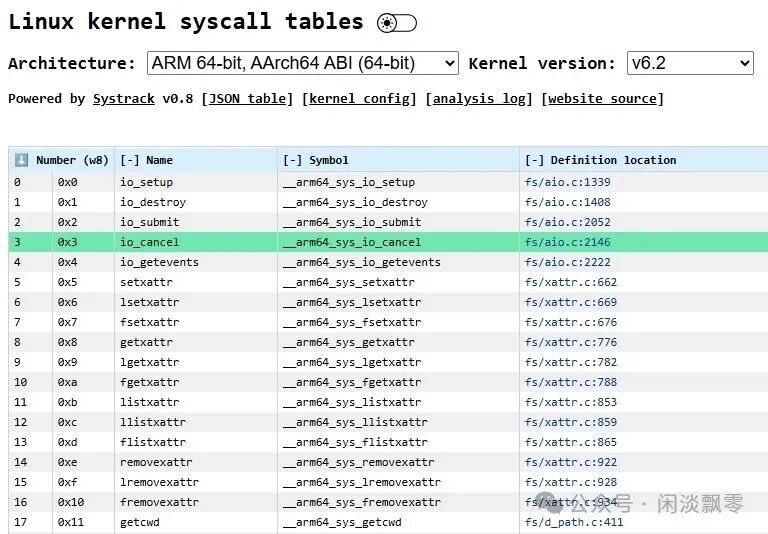Screen dimensions: 768x534
Task: Select the removexattr name cell
Action: point(196,462)
